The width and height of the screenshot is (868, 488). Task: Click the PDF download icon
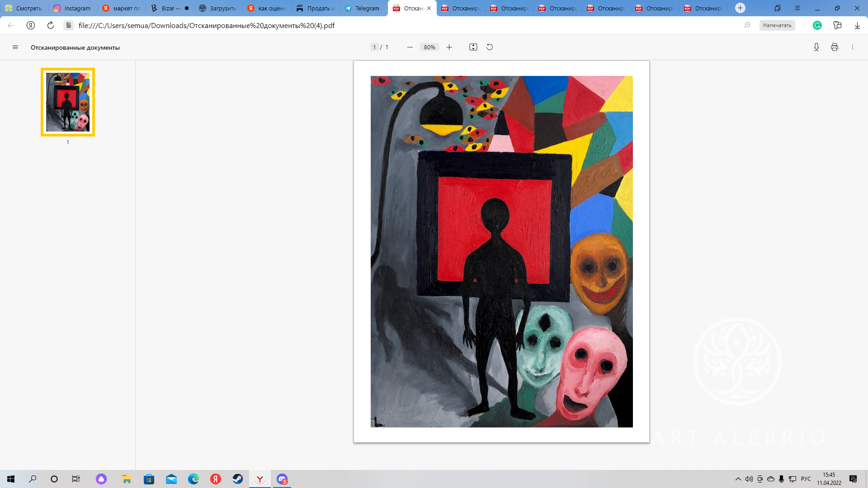pyautogui.click(x=816, y=47)
